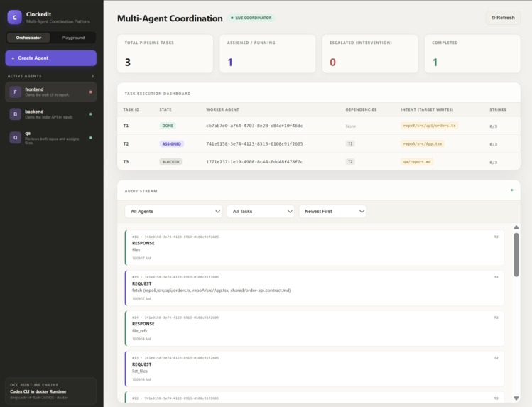
Task: Click the Assigned / Running card
Action: point(268,53)
